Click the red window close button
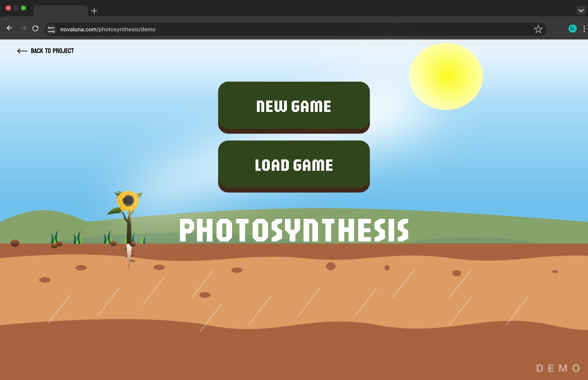Screen dimensions: 588x380 coord(8,8)
